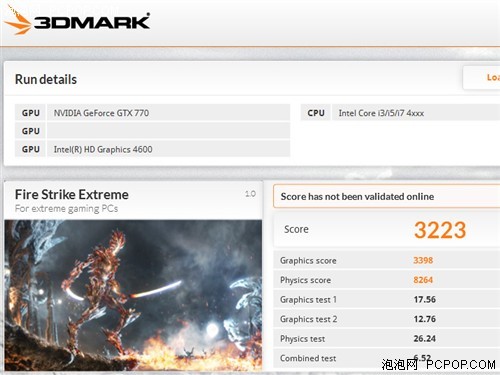Select the Physics score 8264 row
This screenshot has height=375, width=500.
(387, 280)
